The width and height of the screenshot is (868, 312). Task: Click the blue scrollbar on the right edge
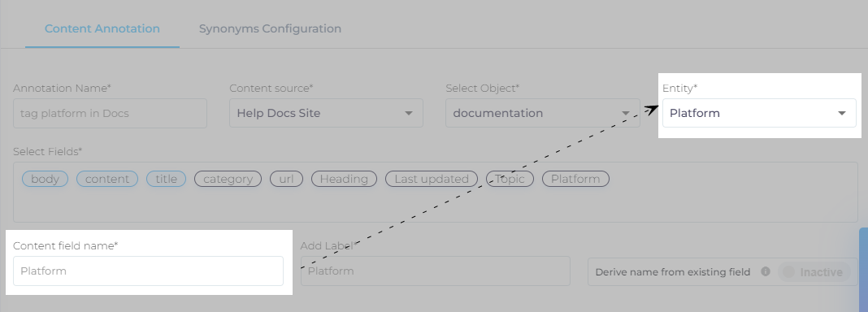(x=863, y=270)
